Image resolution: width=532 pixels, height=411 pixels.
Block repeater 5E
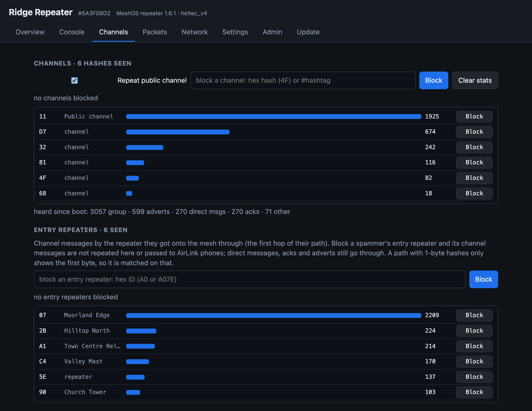(x=474, y=377)
